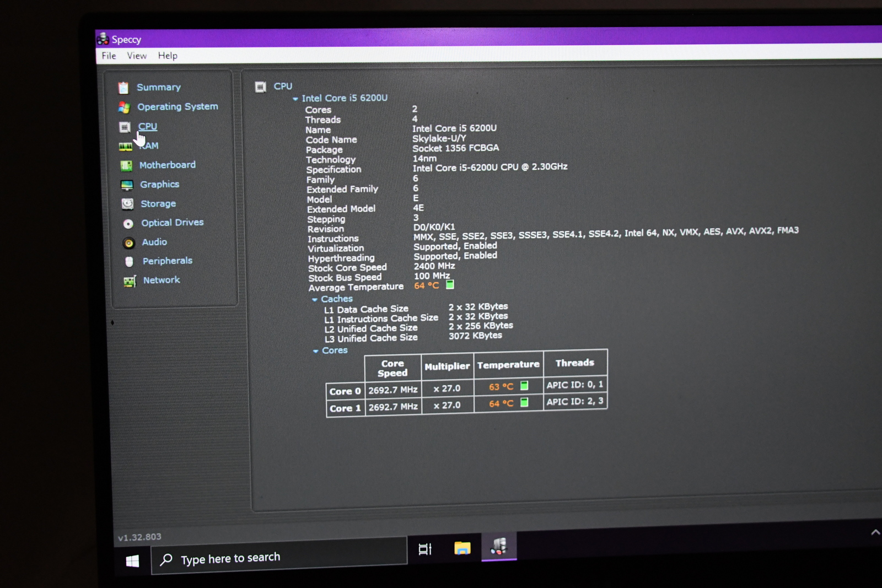Click Intel Core i5-6200U CPU @ 2.30GHz specification
This screenshot has height=588, width=882.
(490, 167)
